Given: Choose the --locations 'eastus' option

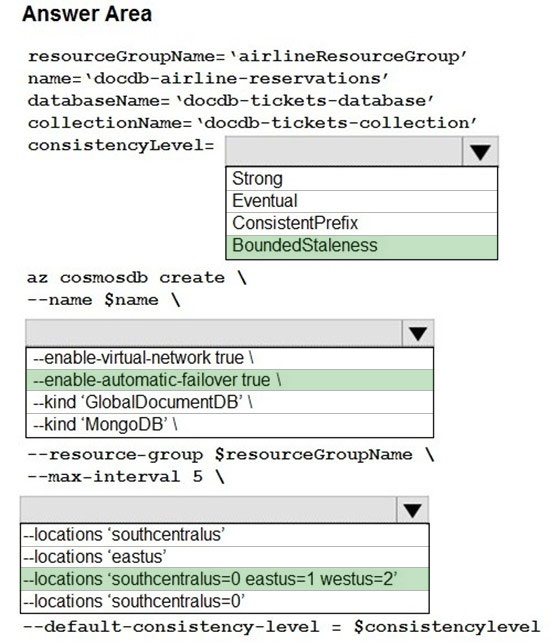Looking at the screenshot, I should [225, 557].
